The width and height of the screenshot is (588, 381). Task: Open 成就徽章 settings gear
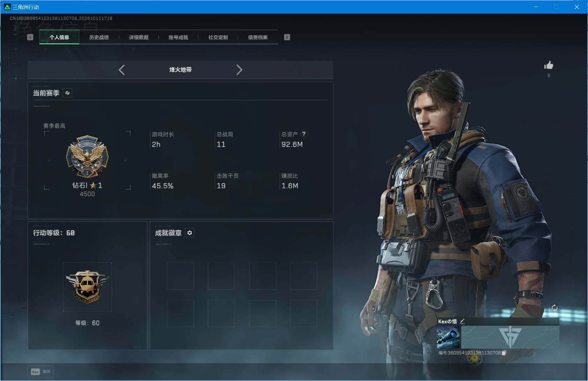190,233
